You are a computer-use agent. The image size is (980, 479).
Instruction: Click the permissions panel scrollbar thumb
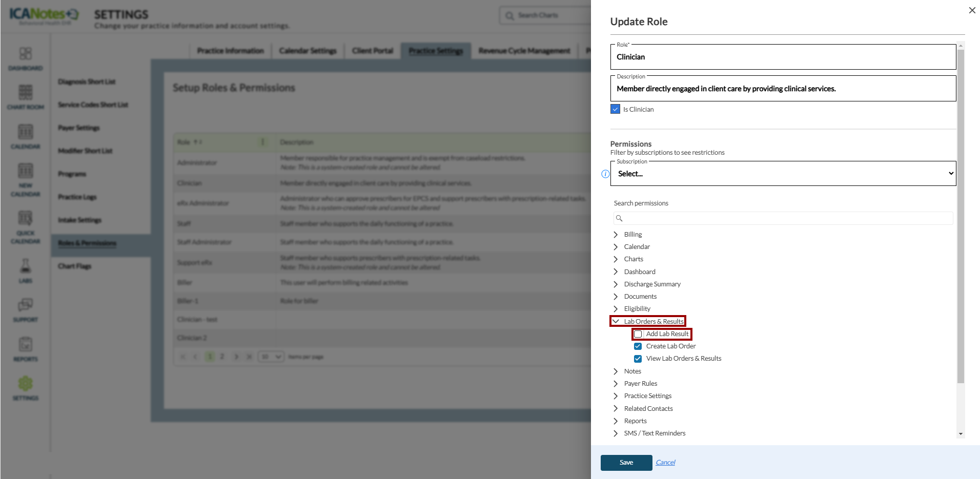pyautogui.click(x=961, y=216)
